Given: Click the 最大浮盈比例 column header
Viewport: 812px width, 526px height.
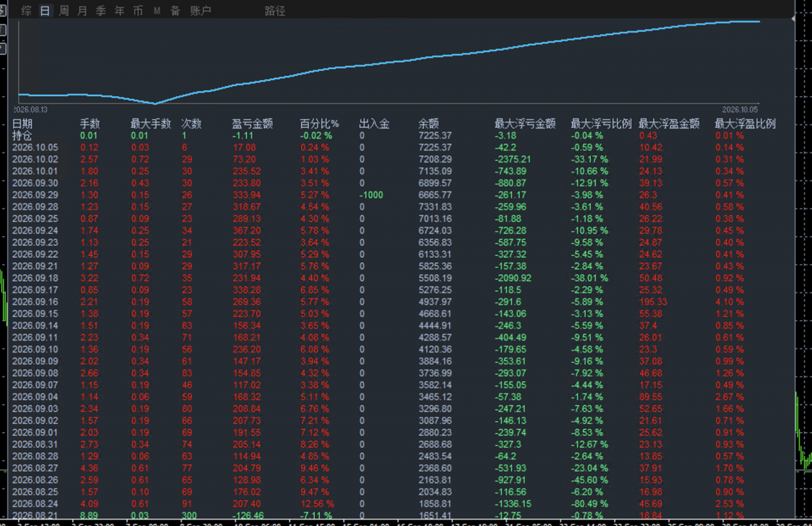Looking at the screenshot, I should (x=746, y=124).
